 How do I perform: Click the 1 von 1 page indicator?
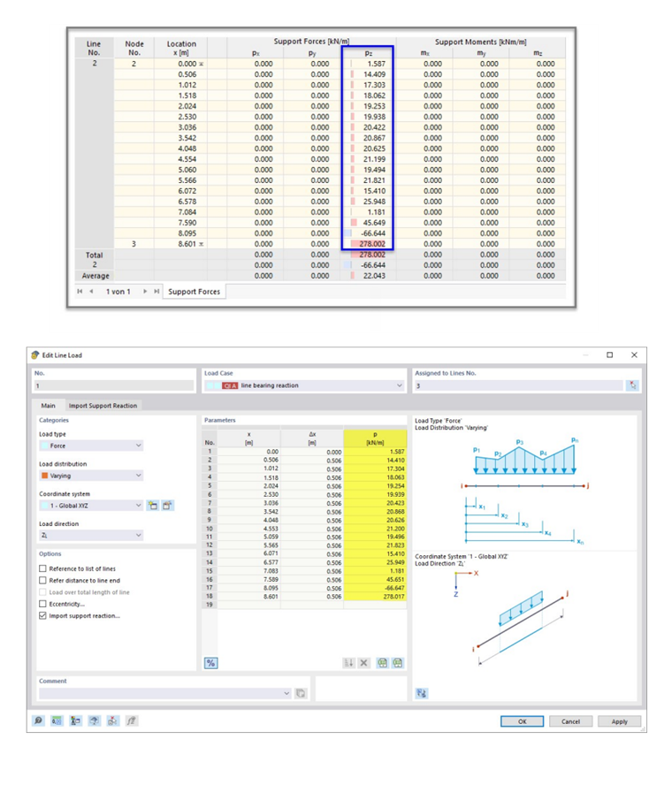[118, 292]
